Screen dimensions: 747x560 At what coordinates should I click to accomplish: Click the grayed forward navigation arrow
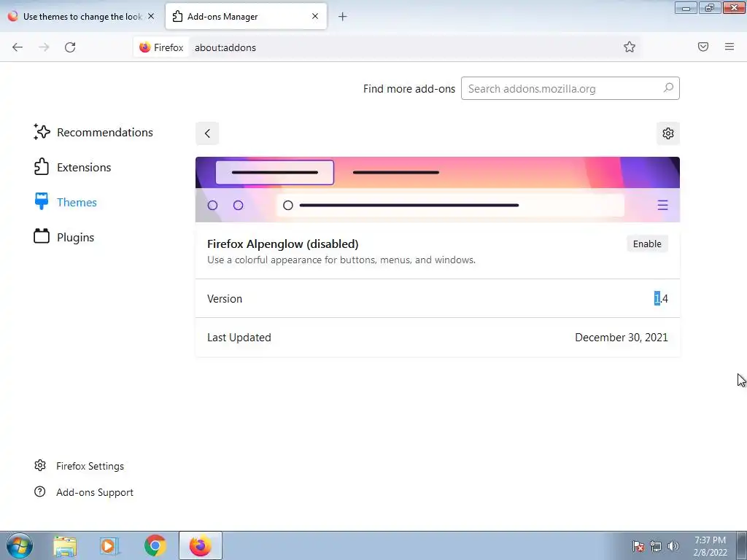pos(44,47)
